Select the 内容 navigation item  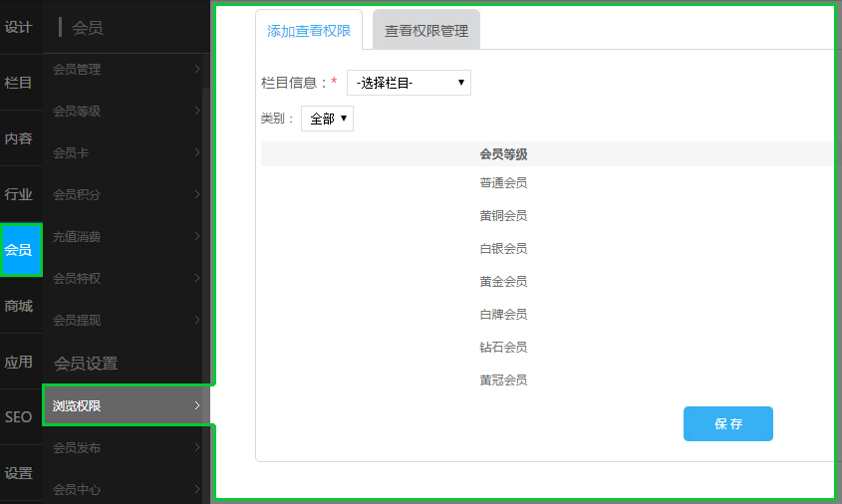[x=19, y=138]
